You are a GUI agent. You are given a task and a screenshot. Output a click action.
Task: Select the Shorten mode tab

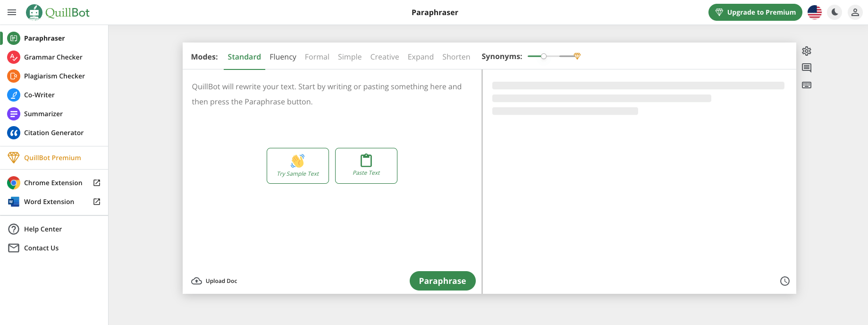[456, 57]
